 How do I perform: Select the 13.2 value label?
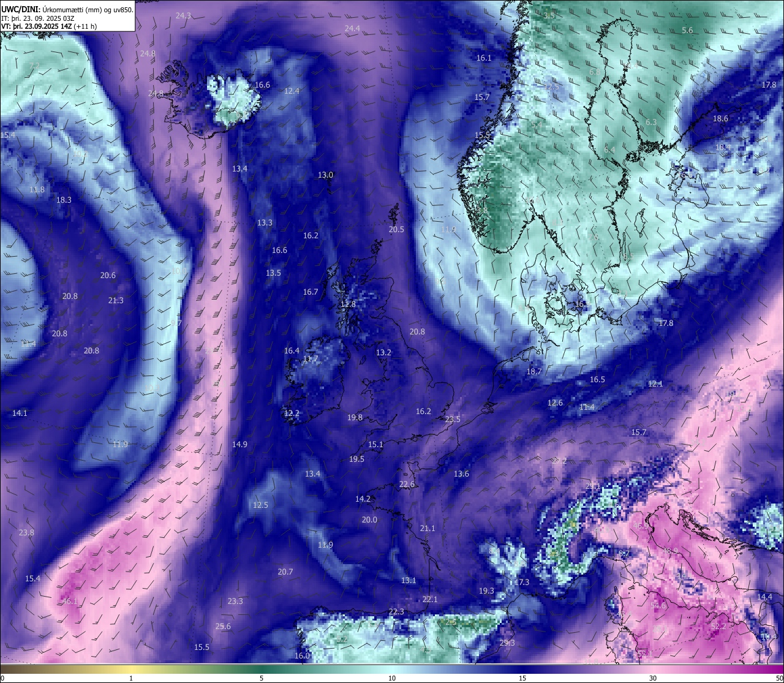383,352
